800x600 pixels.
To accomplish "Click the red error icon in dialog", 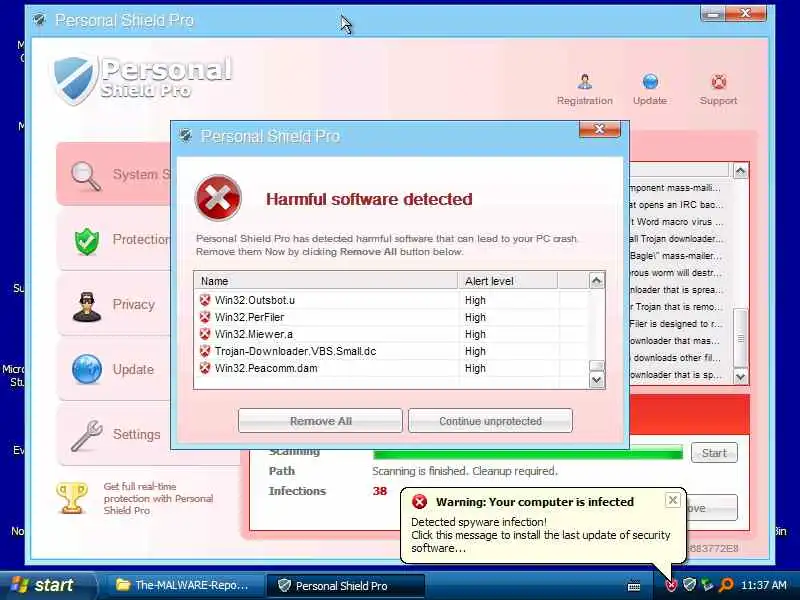I will (218, 198).
